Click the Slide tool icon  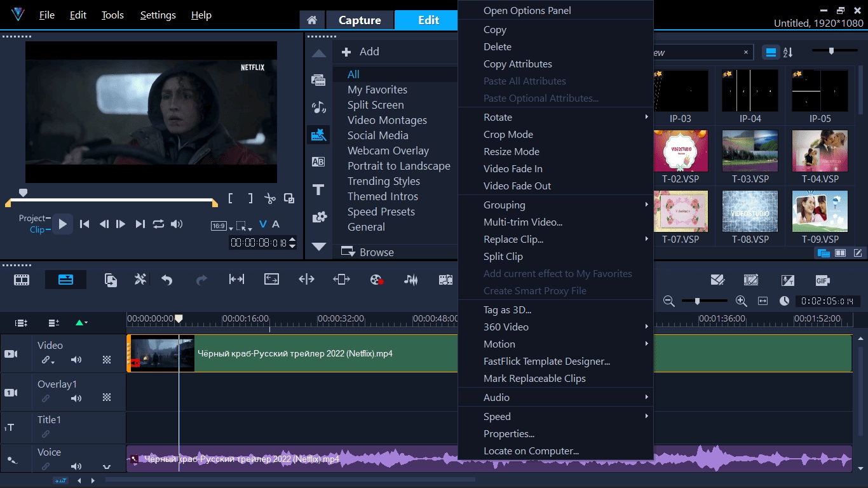point(341,279)
